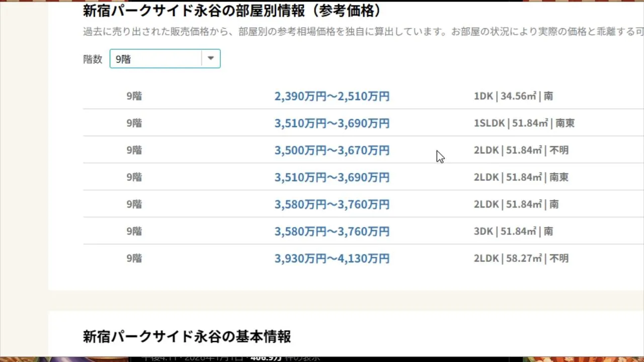The width and height of the screenshot is (644, 362).
Task: Click the price for 2LDK 51.84㎡ 南 room
Action: click(x=332, y=205)
